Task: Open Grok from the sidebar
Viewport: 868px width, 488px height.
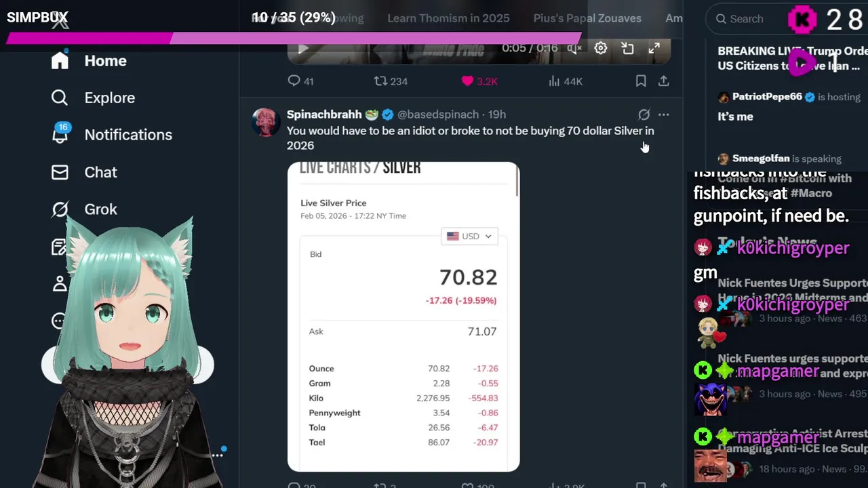Action: pyautogui.click(x=84, y=209)
